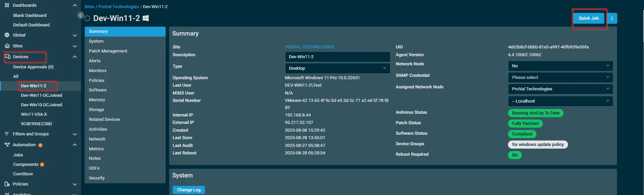Select Win11-VSA-X device
Viewport: 644px width, 195px height.
(34, 114)
